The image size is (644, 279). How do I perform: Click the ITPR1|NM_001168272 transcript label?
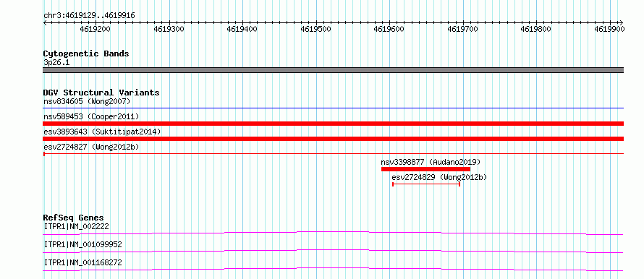point(82,262)
